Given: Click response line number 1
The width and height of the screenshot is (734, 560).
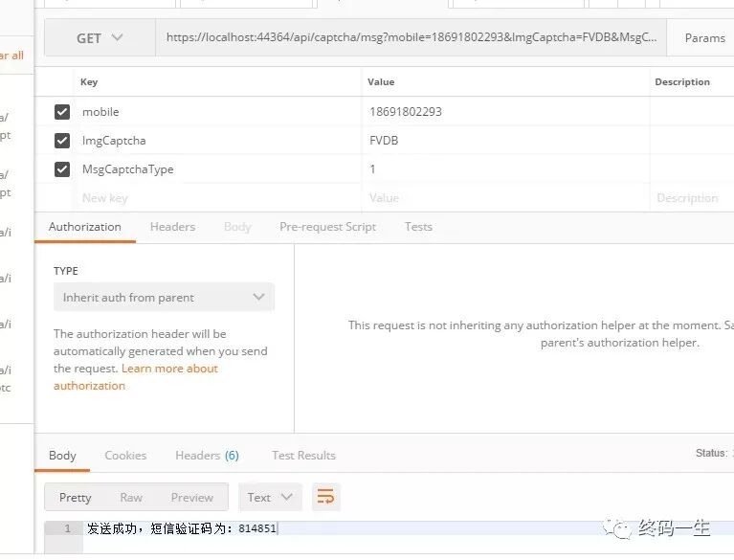Looking at the screenshot, I should coord(67,528).
